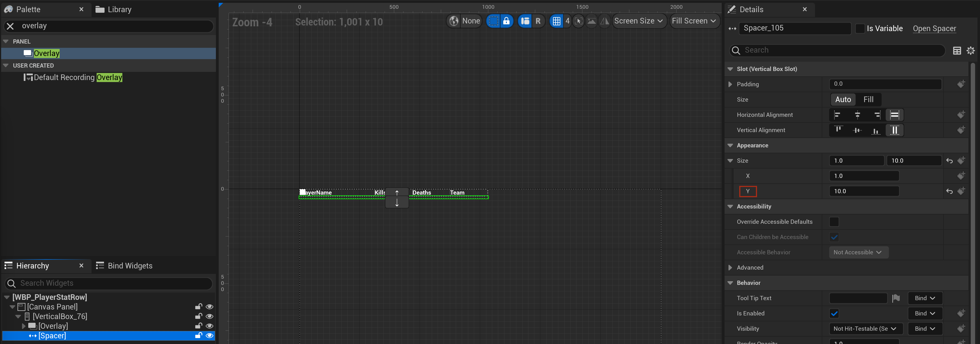Click the localization preview globe icon
Viewport: 980px width, 344px height.
point(454,21)
